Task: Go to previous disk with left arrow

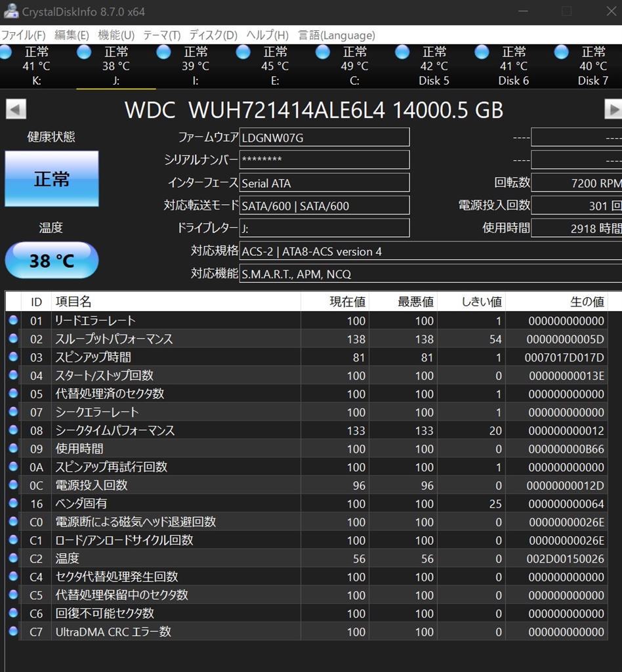Action: click(x=16, y=110)
